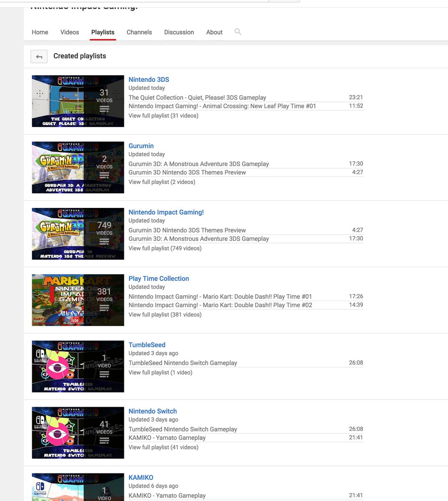Open the KAMIKO playlist title link

[141, 478]
